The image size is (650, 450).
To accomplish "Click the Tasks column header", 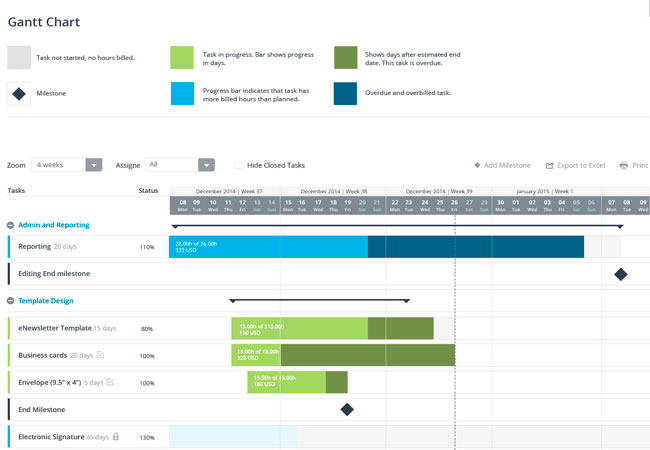I will (17, 190).
